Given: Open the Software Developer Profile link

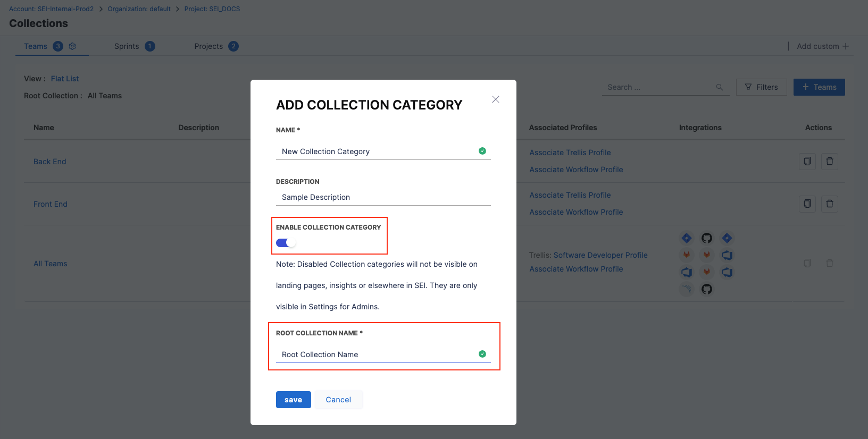Looking at the screenshot, I should coord(600,255).
